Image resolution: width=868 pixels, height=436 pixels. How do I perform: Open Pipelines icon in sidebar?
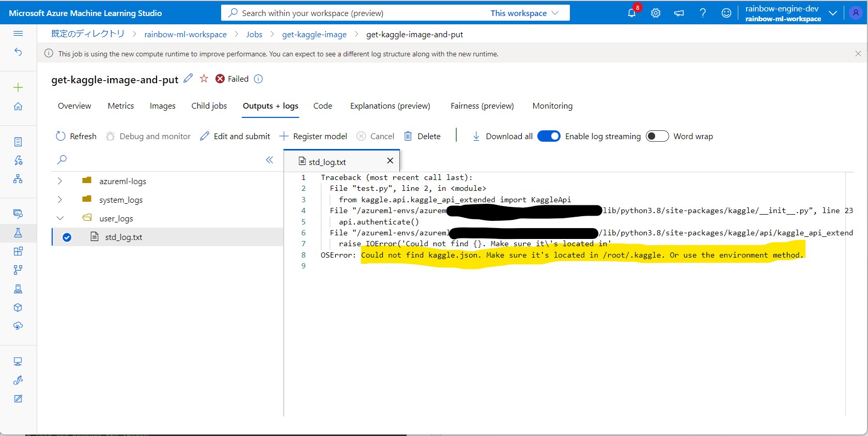click(18, 270)
